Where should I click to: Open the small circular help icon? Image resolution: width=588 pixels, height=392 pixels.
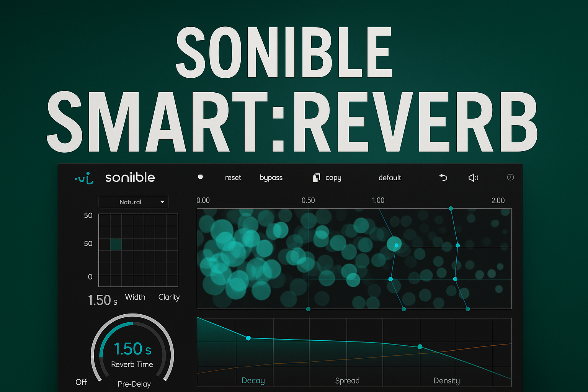point(510,177)
